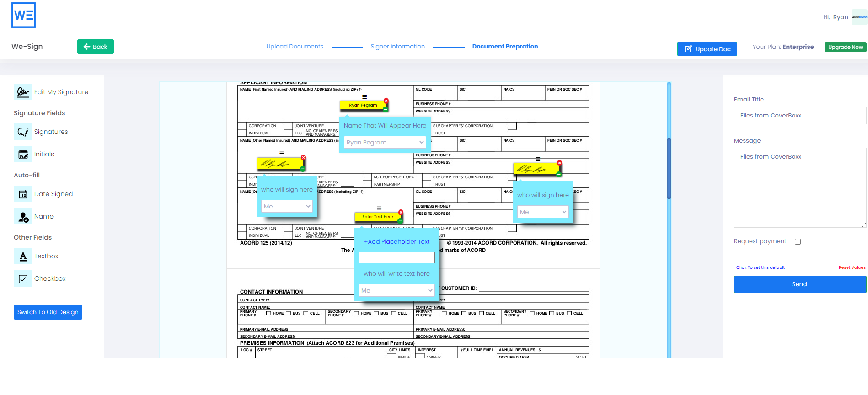Viewport: 868px width, 395px height.
Task: Open the user profile avatar
Action: [859, 17]
